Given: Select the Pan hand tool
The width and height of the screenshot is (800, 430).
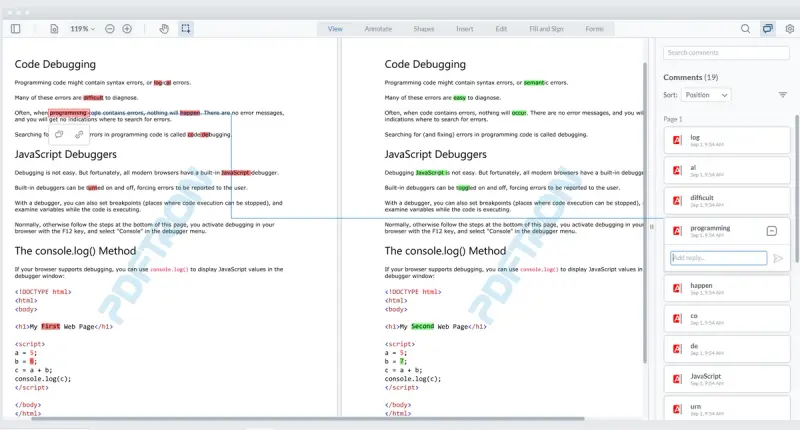Looking at the screenshot, I should pos(164,29).
